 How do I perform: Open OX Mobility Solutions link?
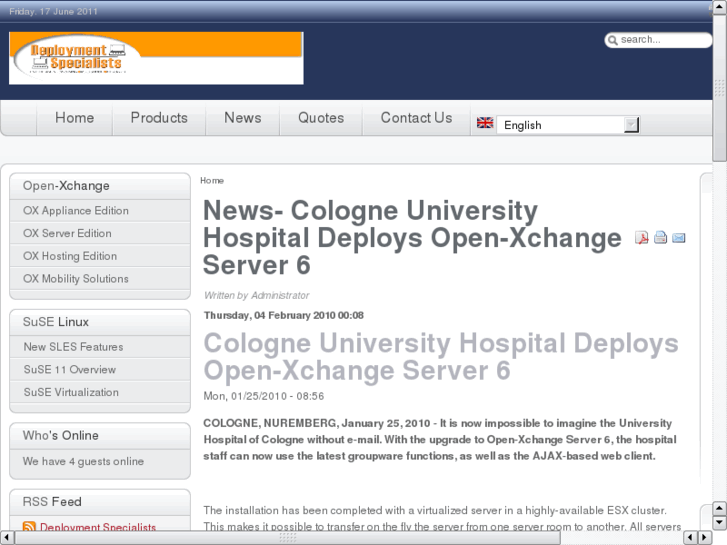(x=76, y=279)
